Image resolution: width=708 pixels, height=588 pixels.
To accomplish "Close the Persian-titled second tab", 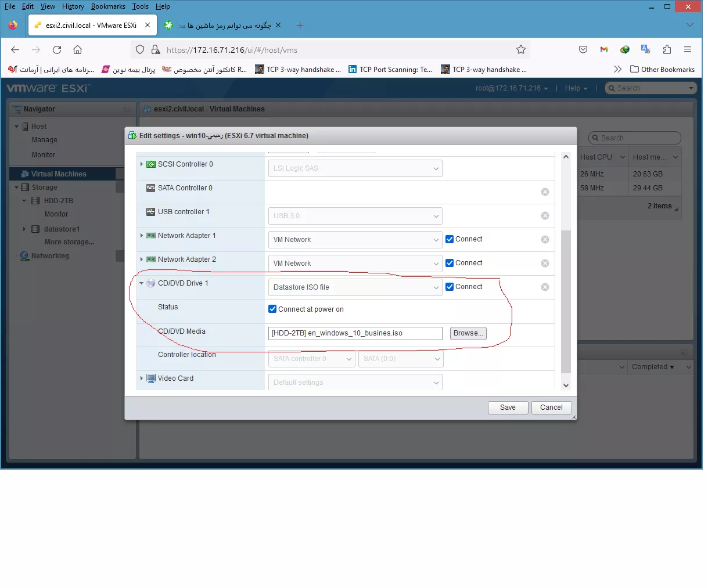I will 278,26.
